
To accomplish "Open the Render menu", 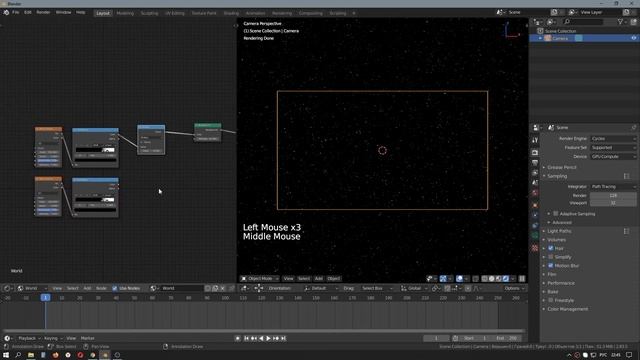I will point(43,13).
